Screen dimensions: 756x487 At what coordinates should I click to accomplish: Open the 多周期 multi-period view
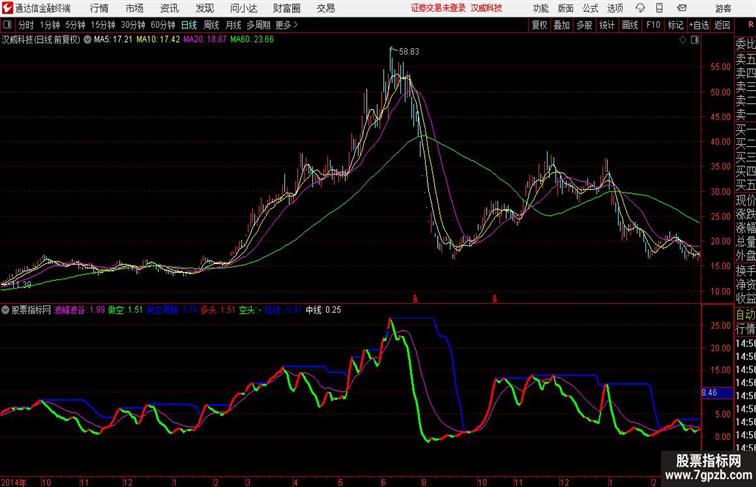point(258,25)
